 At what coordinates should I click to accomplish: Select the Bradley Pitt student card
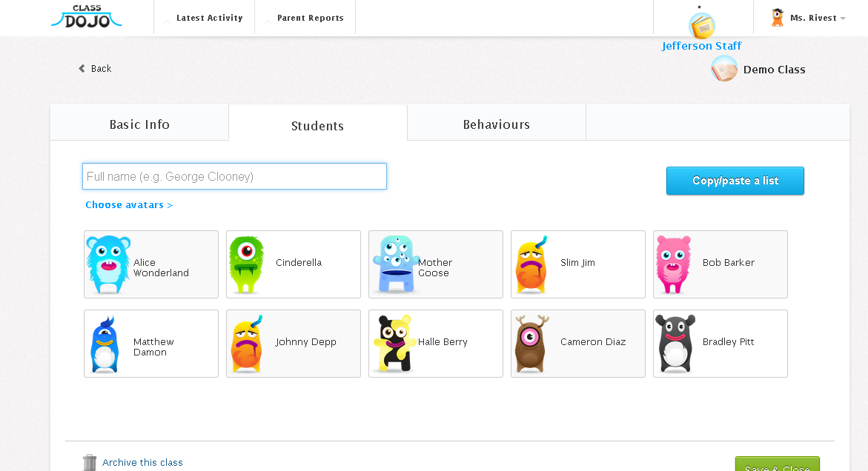pos(720,343)
